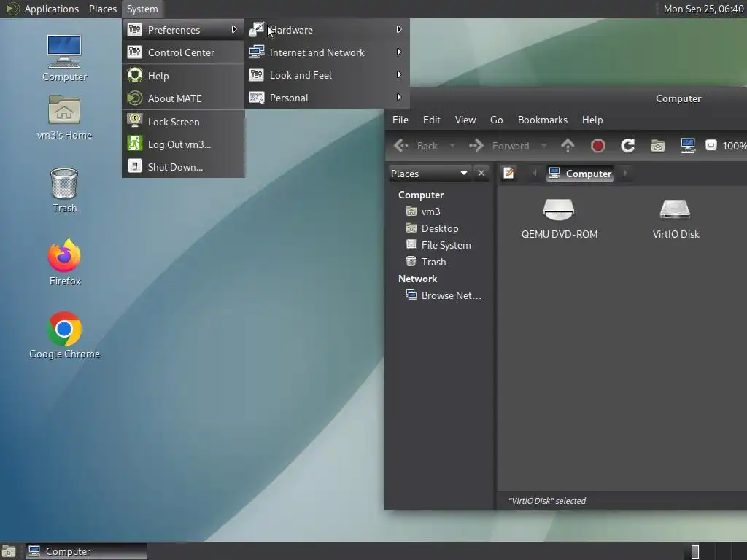
Task: Open the Help menu in Computer window
Action: coord(592,120)
